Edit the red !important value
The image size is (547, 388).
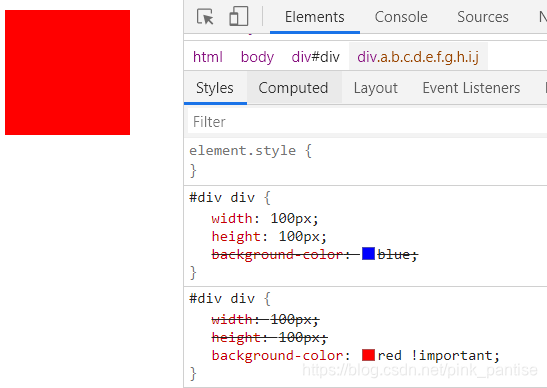(435, 356)
